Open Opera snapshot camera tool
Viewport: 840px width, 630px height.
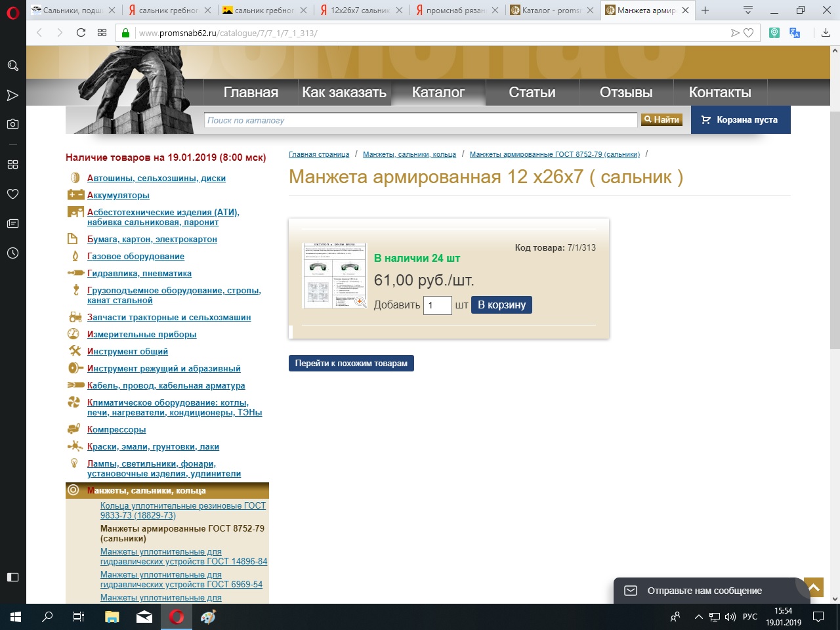(x=12, y=124)
